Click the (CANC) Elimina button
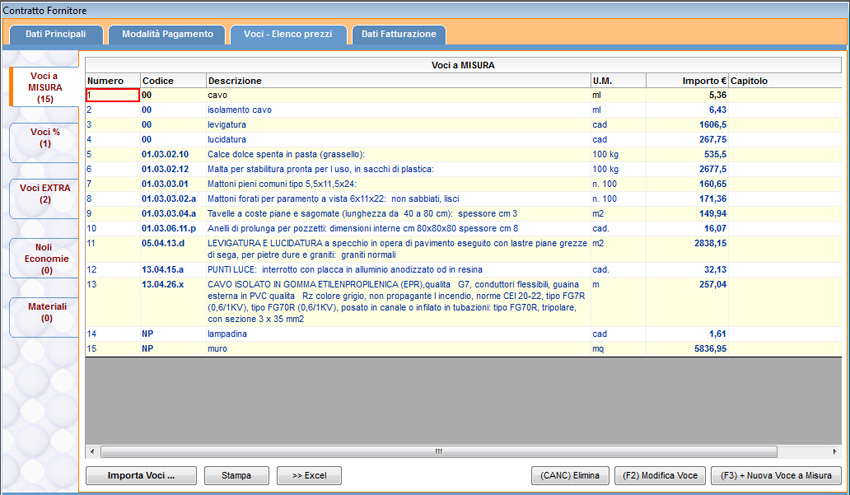 (568, 475)
